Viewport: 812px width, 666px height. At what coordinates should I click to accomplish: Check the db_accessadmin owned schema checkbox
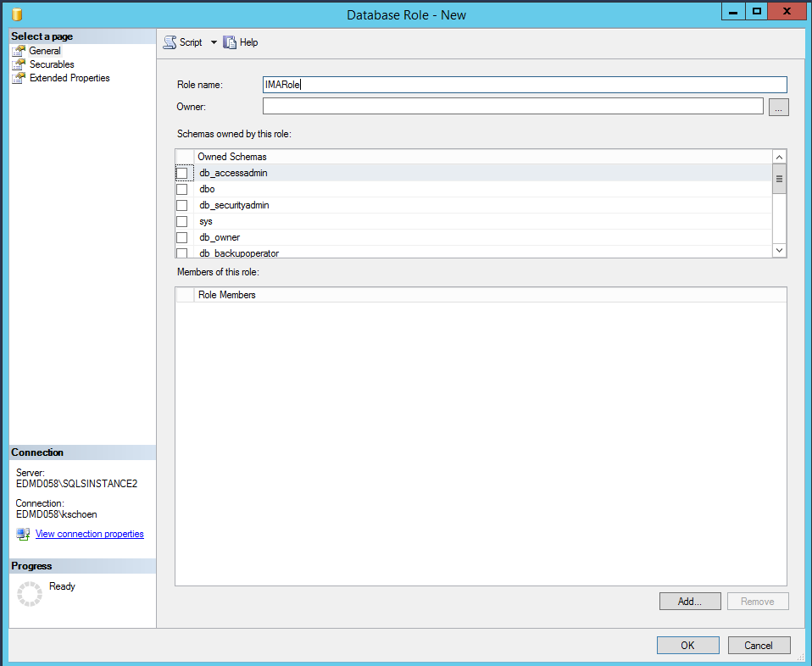point(181,172)
